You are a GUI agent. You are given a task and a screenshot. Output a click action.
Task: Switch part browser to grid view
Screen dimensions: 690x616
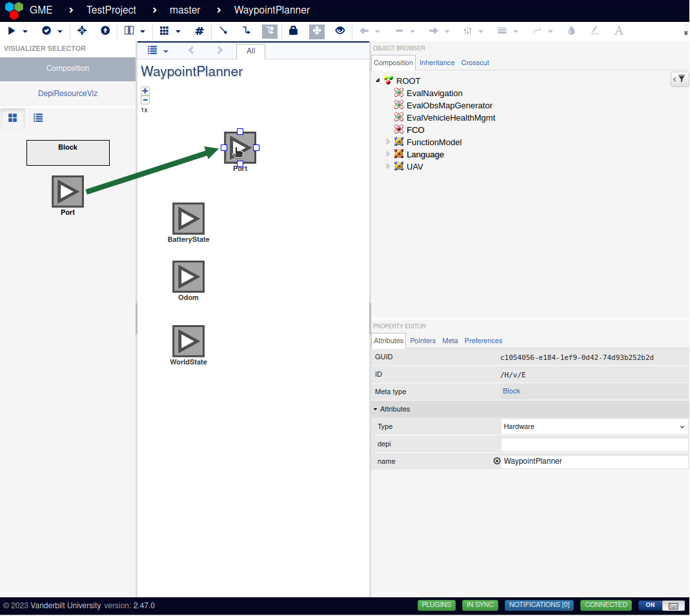(x=13, y=118)
